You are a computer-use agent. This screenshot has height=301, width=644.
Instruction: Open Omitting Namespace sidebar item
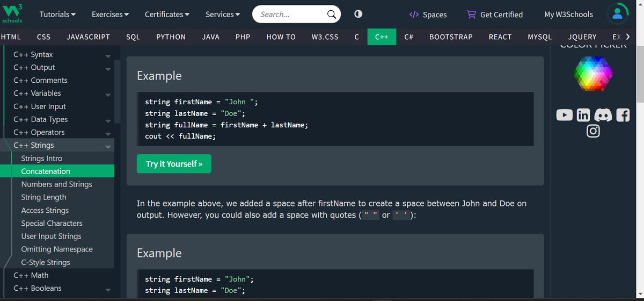pos(57,249)
